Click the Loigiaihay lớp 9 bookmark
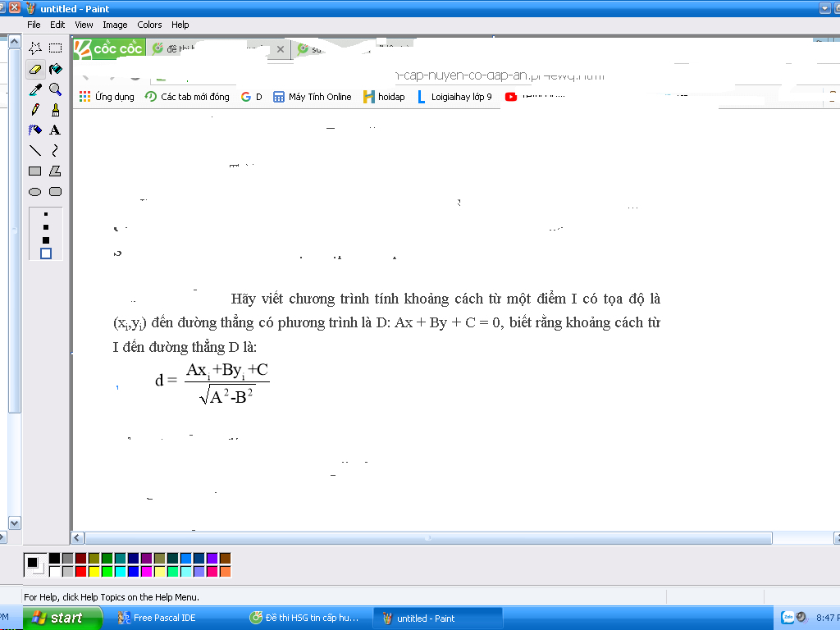Viewport: 840px width, 630px height. click(x=454, y=97)
